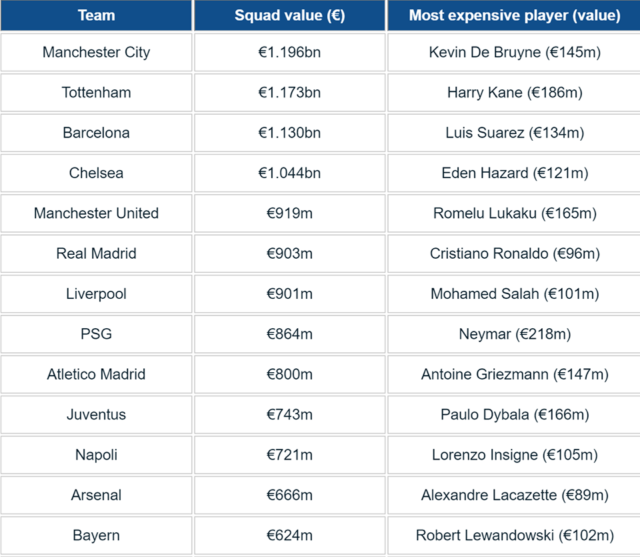Click the Chelsea team cell
The image size is (640, 557).
coord(96,173)
